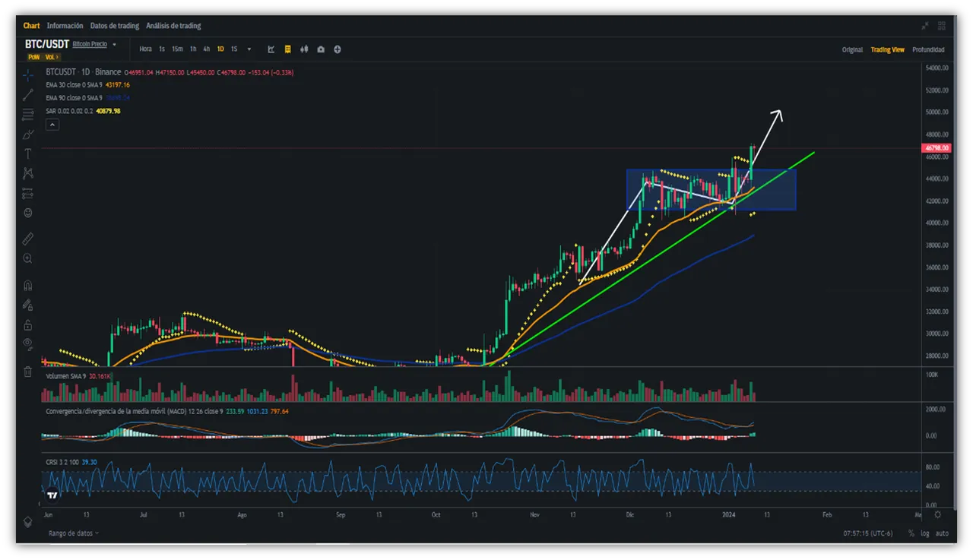The image size is (973, 560).
Task: Toggle log scale
Action: (925, 533)
